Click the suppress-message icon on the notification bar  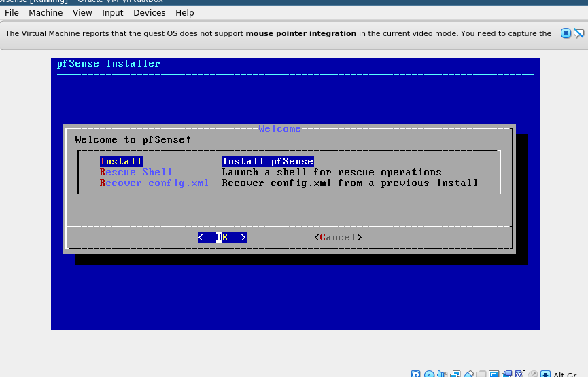(579, 33)
